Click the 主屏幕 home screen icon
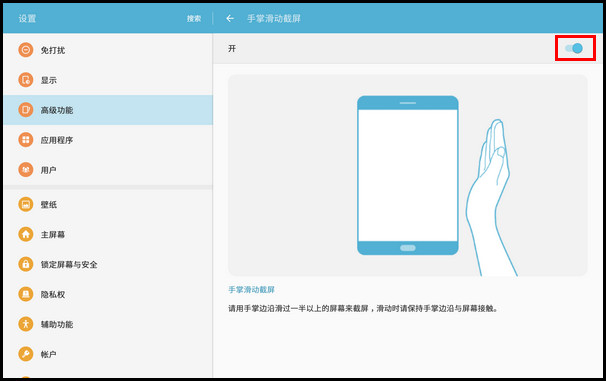Image resolution: width=606 pixels, height=381 pixels. (26, 234)
